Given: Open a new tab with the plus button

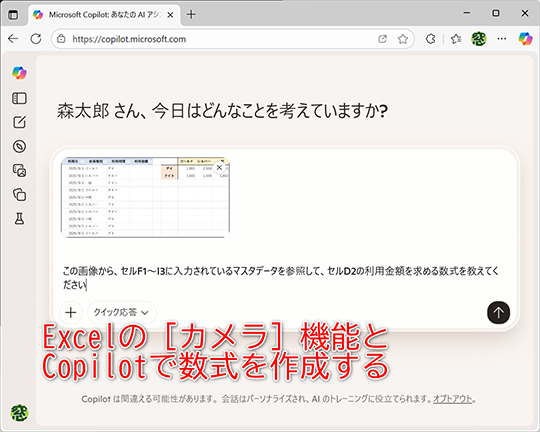Looking at the screenshot, I should (191, 14).
